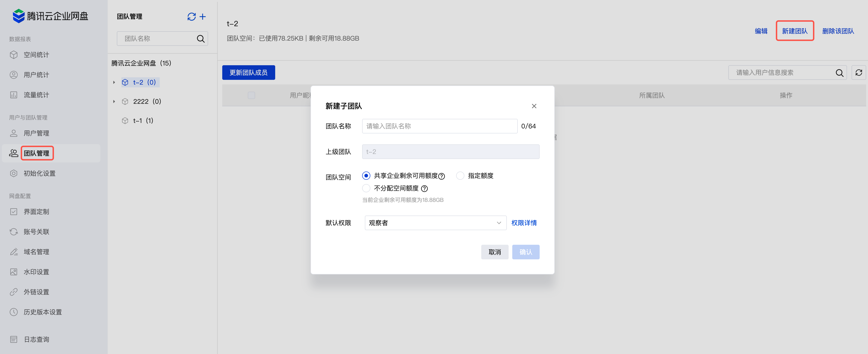This screenshot has height=354, width=868.
Task: Click plus icon to add team
Action: (x=203, y=16)
